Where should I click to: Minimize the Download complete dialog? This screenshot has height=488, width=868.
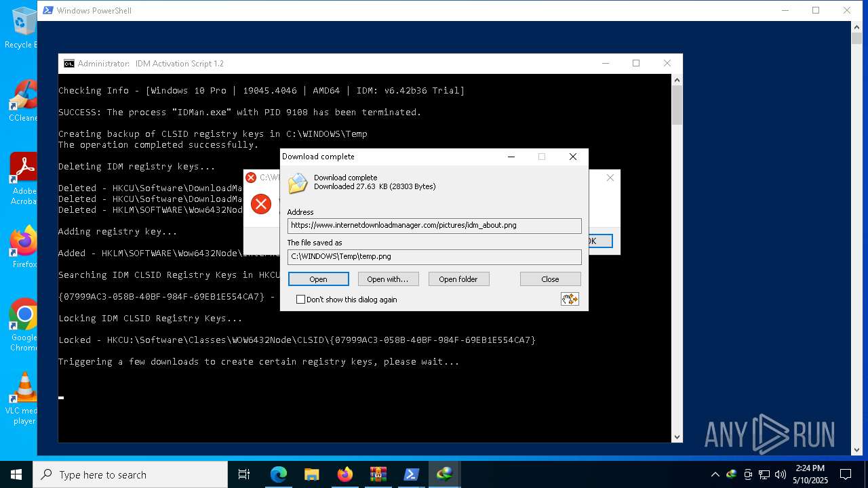point(511,157)
